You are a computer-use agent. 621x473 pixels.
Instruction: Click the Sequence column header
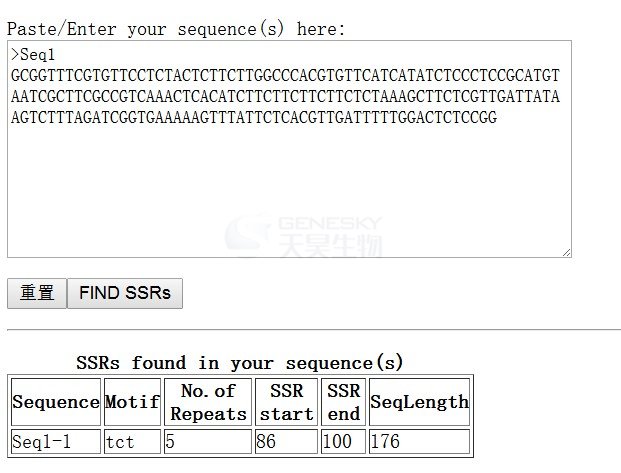56,402
